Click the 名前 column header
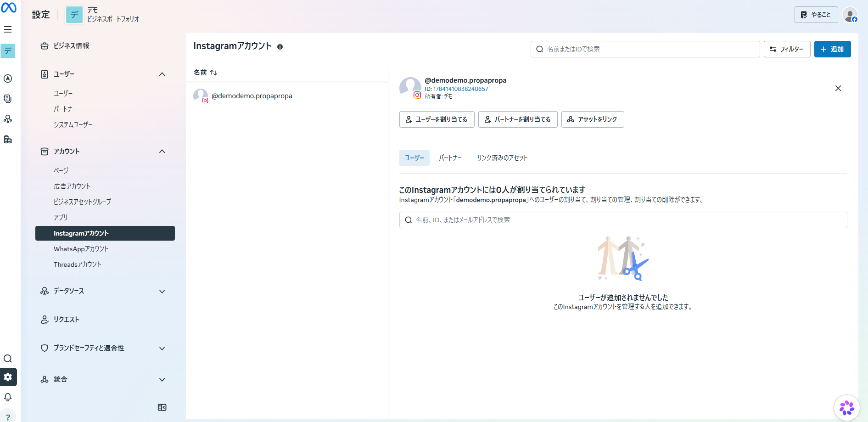This screenshot has height=422, width=868. 200,73
